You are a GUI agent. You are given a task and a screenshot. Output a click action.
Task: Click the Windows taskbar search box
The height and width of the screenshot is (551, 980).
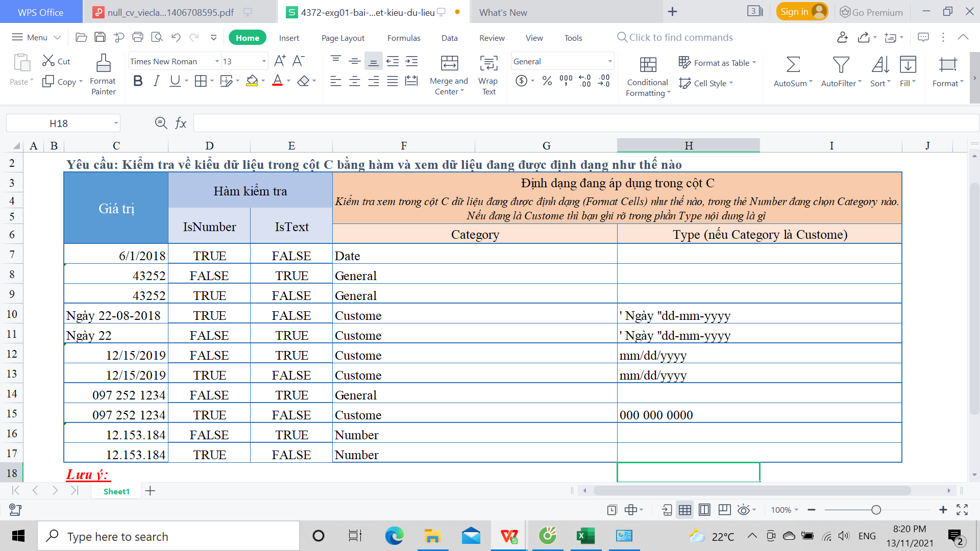click(168, 536)
